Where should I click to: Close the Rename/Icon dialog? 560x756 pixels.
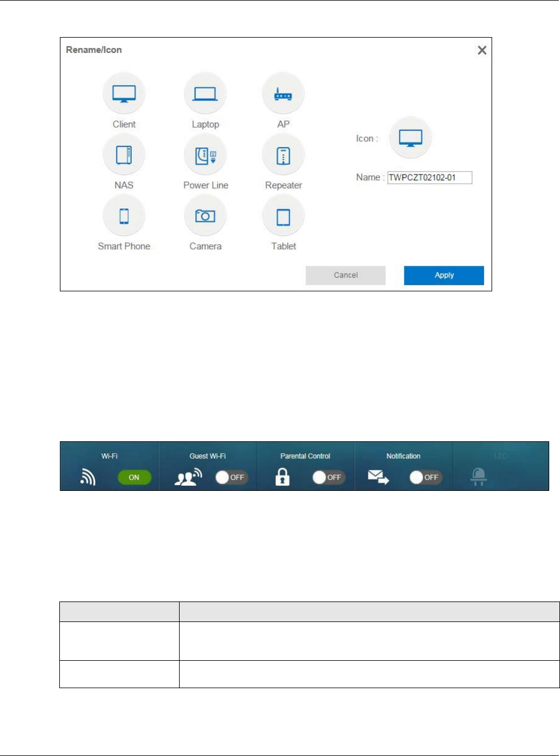click(x=482, y=50)
